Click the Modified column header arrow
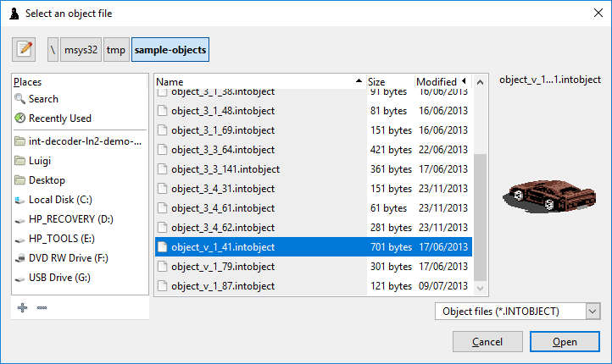Screen dimensions: 612x364 pos(464,81)
